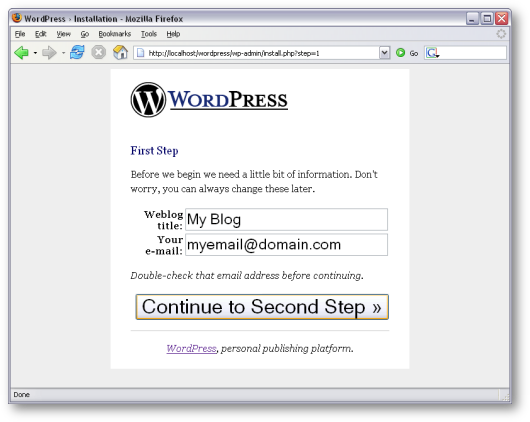The height and width of the screenshot is (422, 530).
Task: Click the First Step heading
Action: pyautogui.click(x=154, y=151)
